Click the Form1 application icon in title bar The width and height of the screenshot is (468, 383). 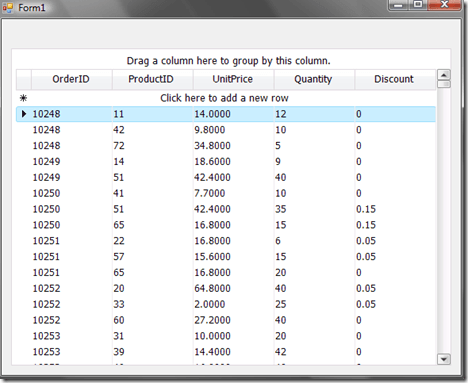8,7
